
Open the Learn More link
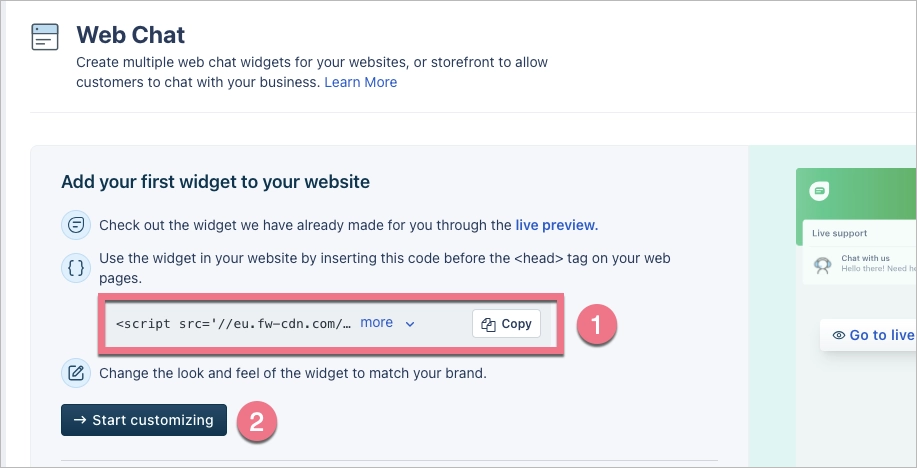tap(360, 82)
